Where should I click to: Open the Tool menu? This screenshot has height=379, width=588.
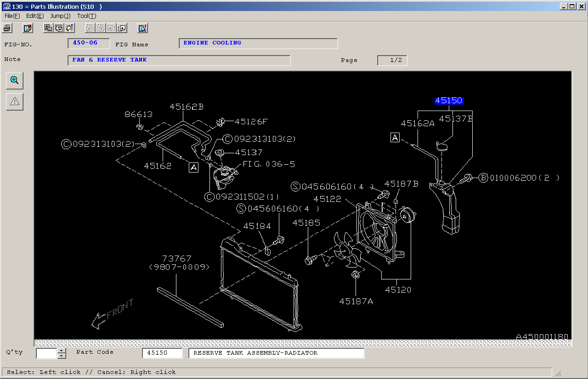86,16
